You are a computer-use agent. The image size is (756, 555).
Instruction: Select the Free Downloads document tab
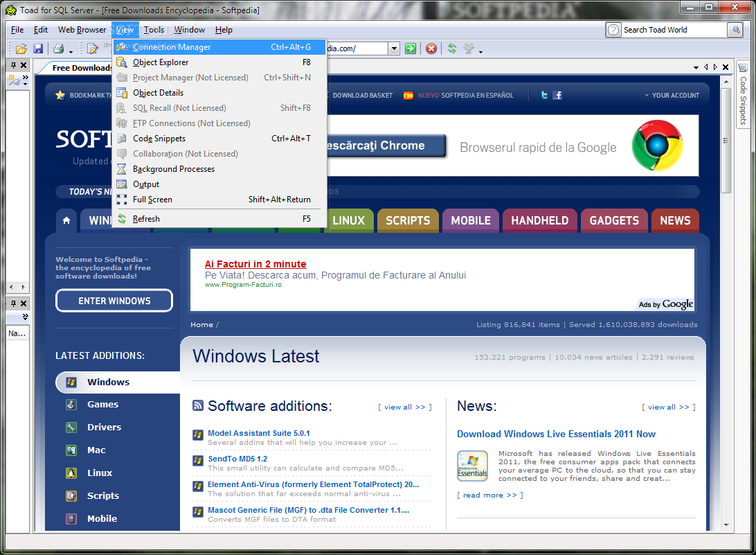[79, 68]
